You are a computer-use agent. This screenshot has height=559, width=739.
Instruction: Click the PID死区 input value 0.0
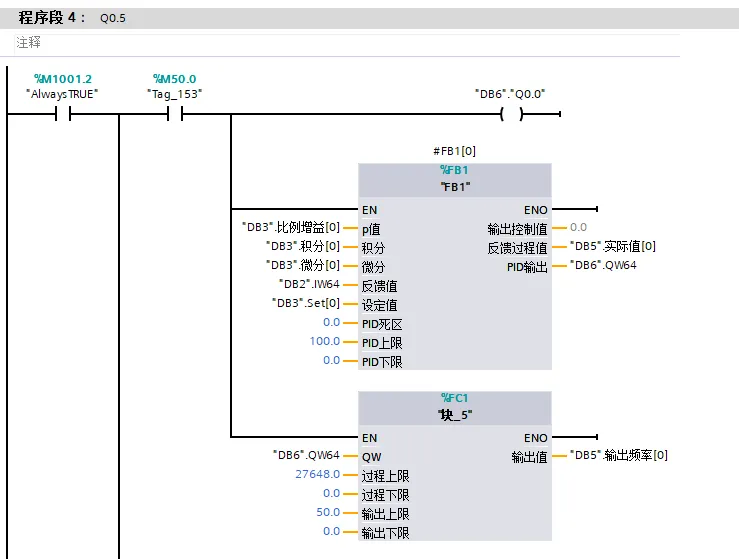coord(331,322)
